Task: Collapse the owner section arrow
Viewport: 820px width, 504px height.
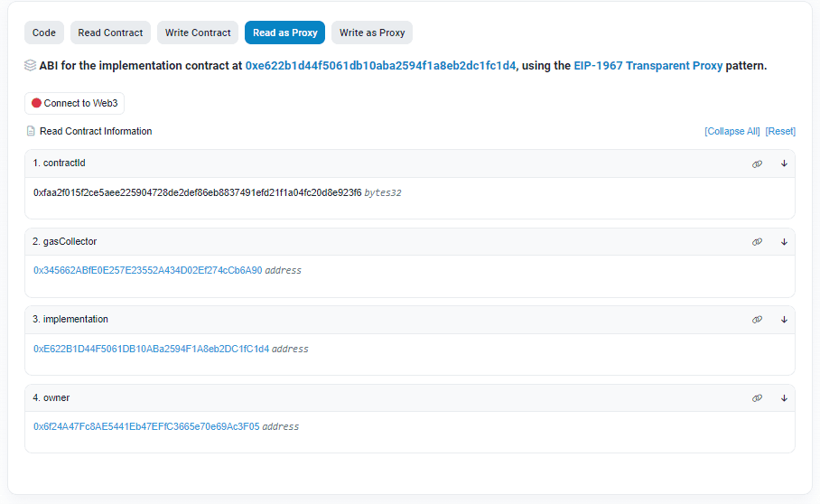Action: coord(784,398)
